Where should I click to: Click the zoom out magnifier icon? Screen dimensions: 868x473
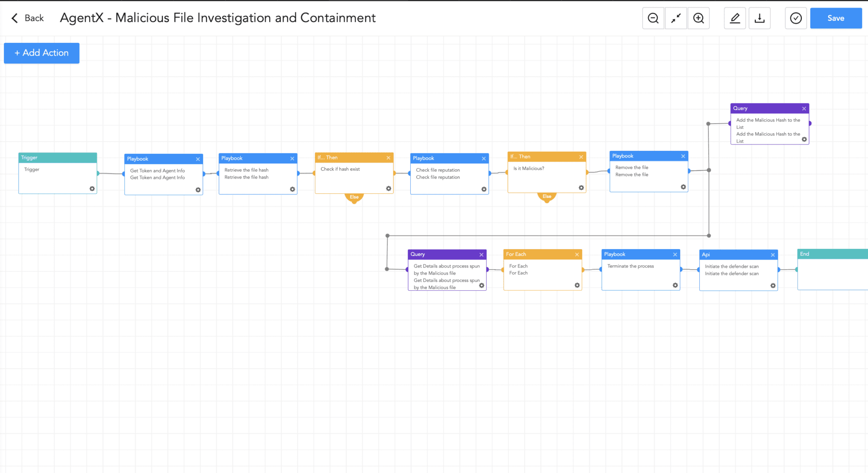(x=653, y=18)
